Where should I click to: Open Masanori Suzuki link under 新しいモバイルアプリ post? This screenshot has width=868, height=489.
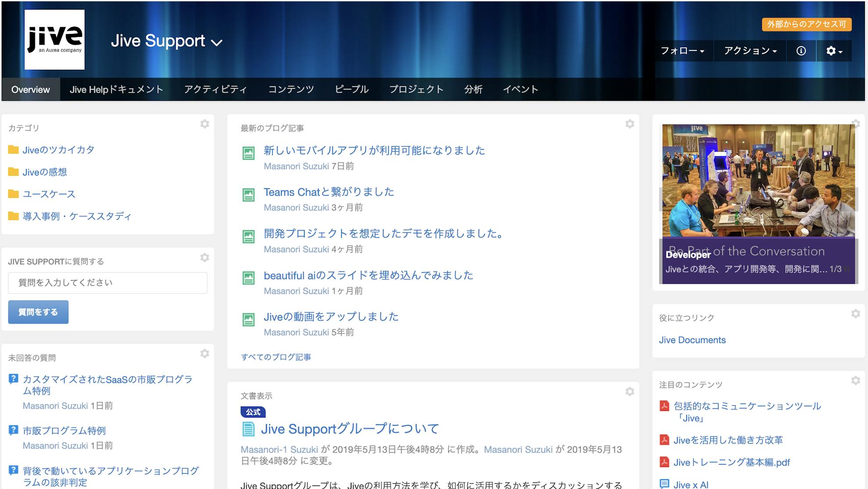coord(296,166)
